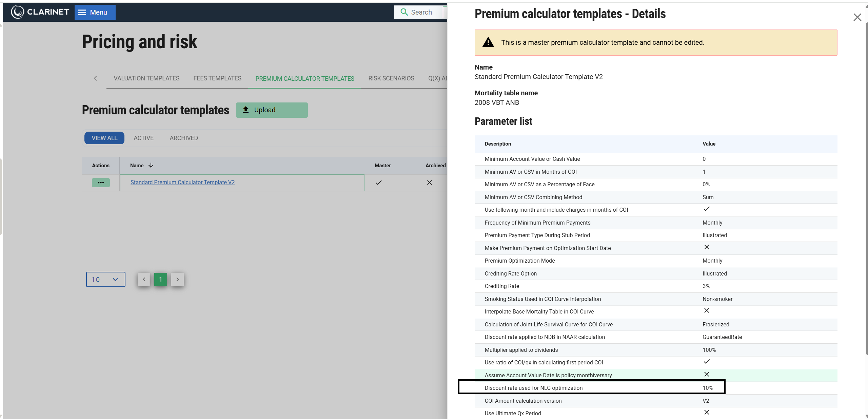Select the ARCHIVED filter option

[183, 138]
